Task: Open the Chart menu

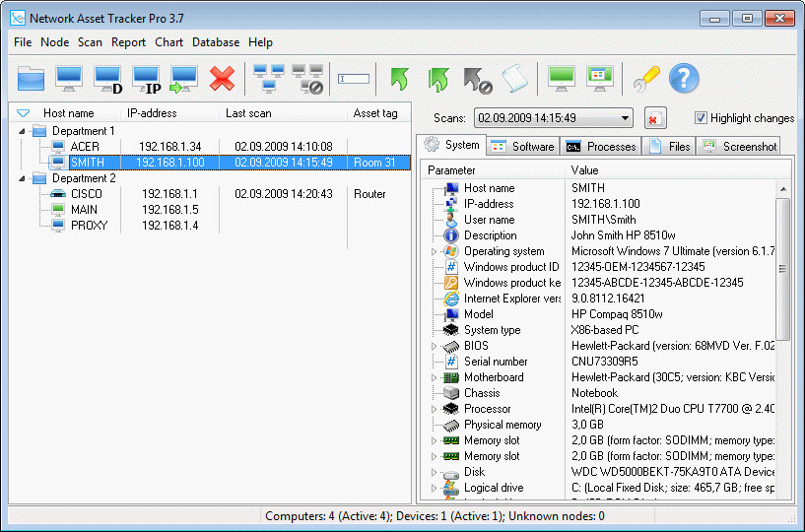Action: 168,42
